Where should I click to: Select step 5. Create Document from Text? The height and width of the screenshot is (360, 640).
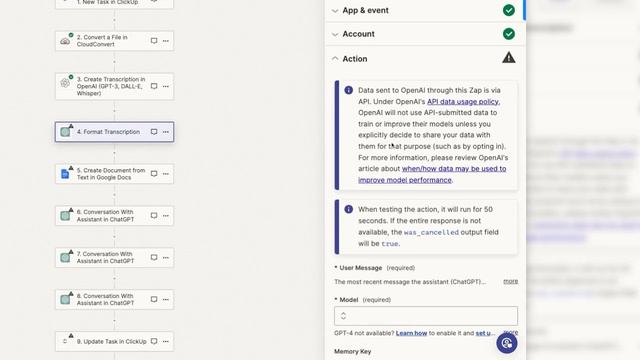115,174
